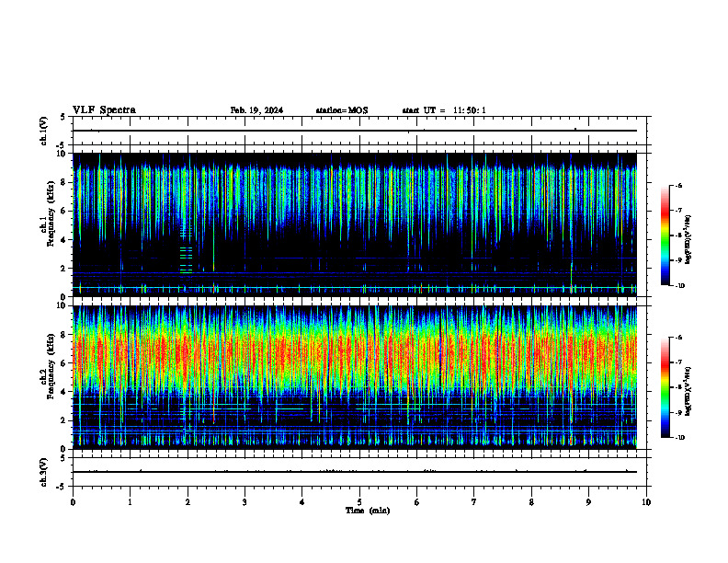This screenshot has width=728, height=563.
Task: Click the time axis tick label "5"
Action: [359, 502]
